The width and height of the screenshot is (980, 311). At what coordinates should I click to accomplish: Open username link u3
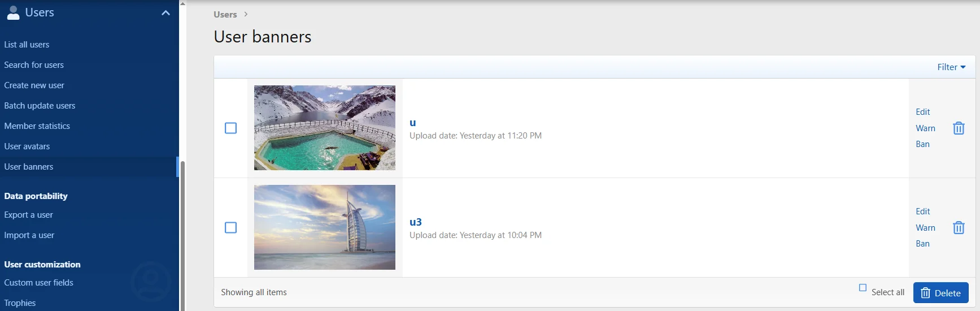coord(415,222)
